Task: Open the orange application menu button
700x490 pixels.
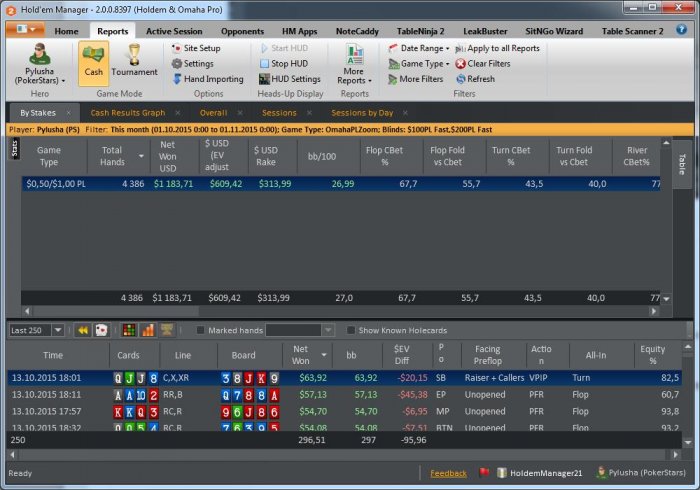Action: tap(25, 29)
